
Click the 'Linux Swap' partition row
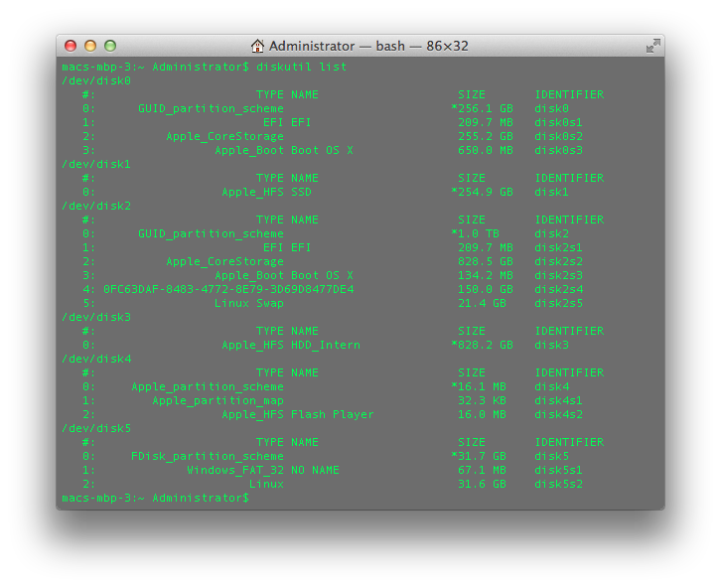pos(248,303)
